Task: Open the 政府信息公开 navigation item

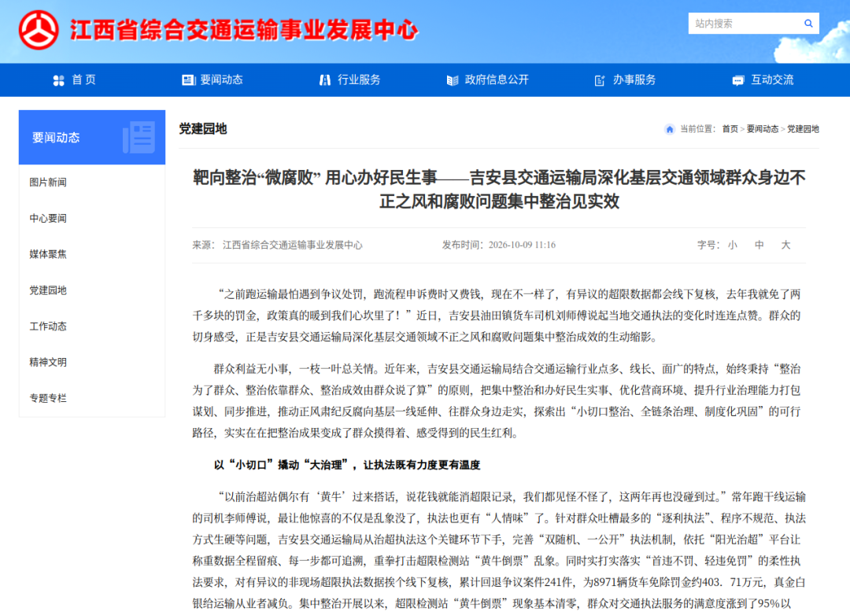Action: click(x=497, y=79)
